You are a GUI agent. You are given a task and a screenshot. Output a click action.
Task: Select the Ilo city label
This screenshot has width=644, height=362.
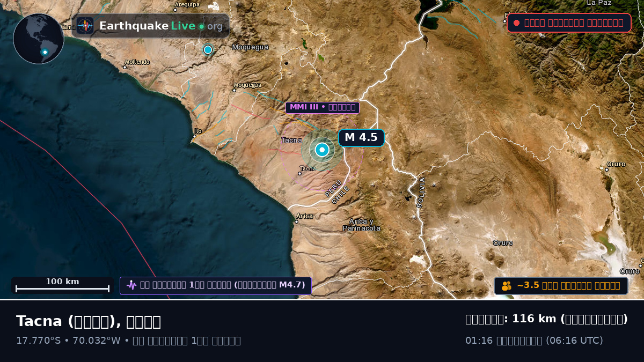click(198, 131)
